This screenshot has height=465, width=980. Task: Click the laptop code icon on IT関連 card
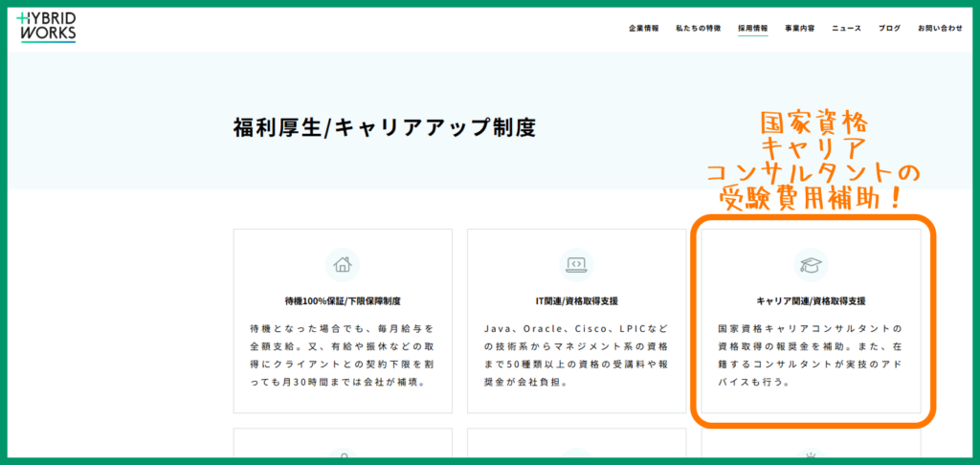click(576, 263)
